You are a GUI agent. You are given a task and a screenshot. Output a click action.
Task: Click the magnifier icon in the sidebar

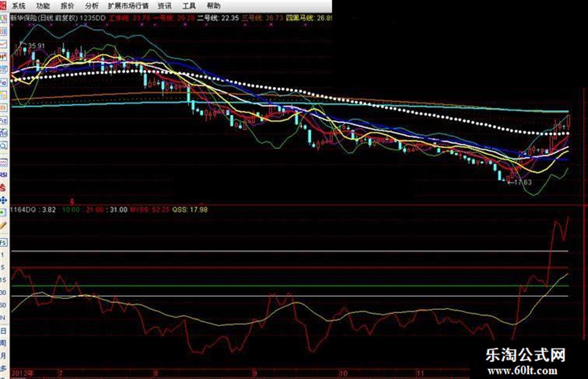pos(3,146)
